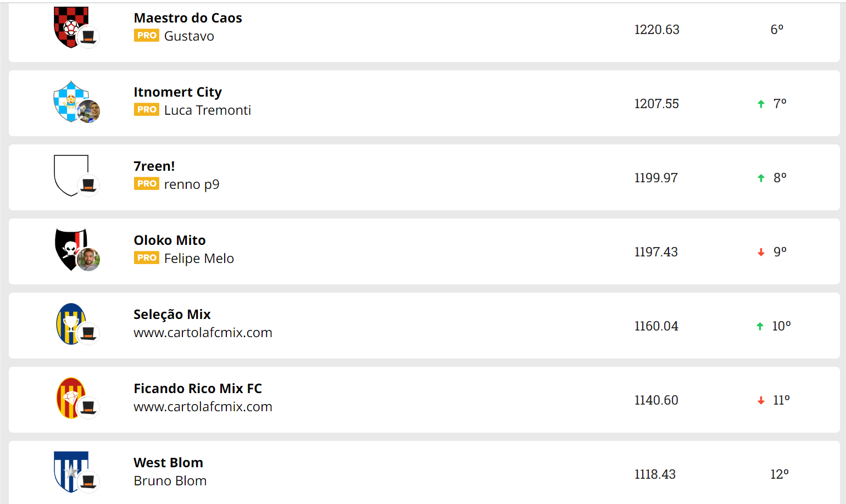Open the Itnomert City team name
The height and width of the screenshot is (504, 846).
tap(178, 92)
